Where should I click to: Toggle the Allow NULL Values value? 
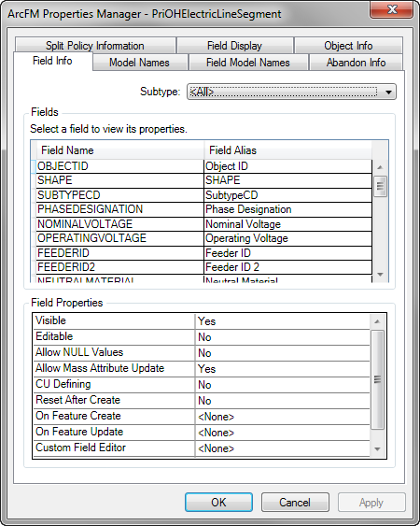tap(283, 353)
